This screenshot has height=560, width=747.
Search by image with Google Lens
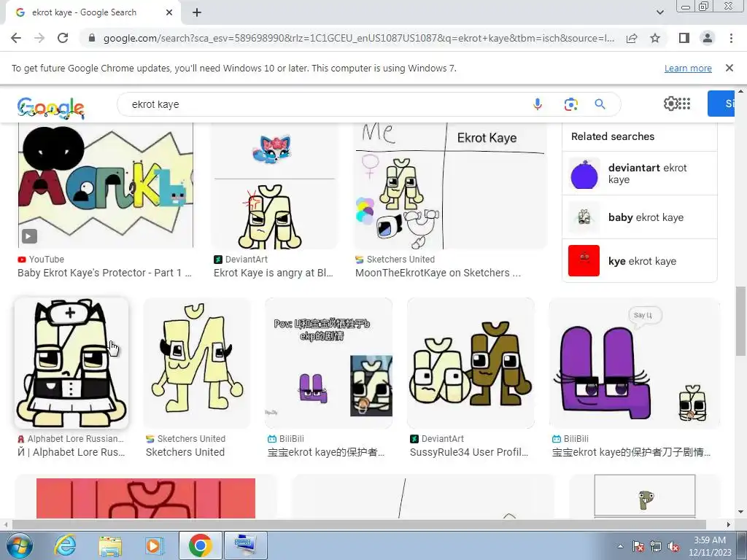570,104
